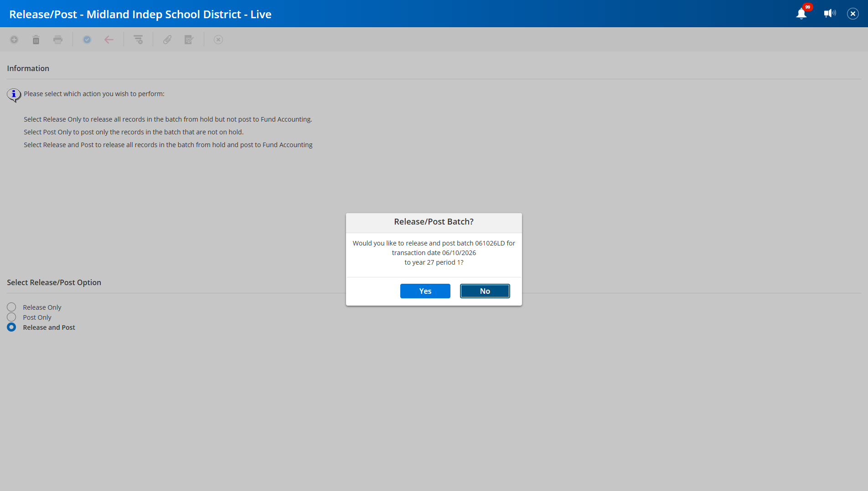Click the back arrow icon
The image size is (868, 491).
pyautogui.click(x=109, y=40)
